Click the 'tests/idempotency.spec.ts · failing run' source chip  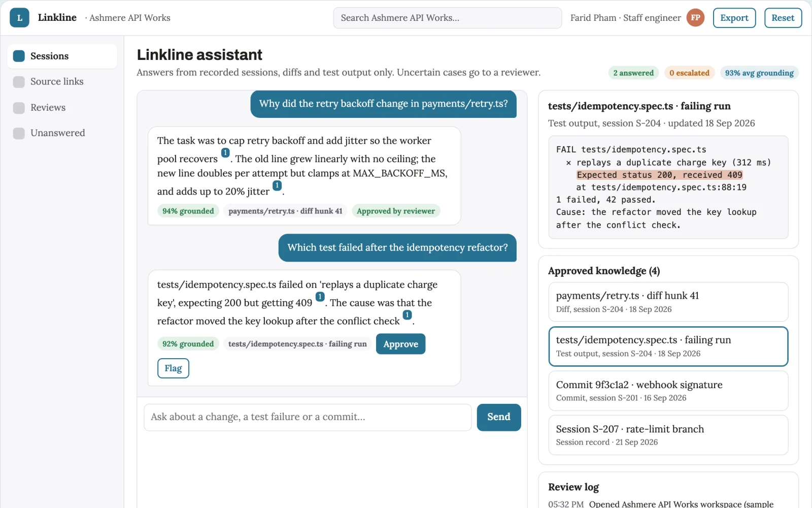click(x=297, y=344)
